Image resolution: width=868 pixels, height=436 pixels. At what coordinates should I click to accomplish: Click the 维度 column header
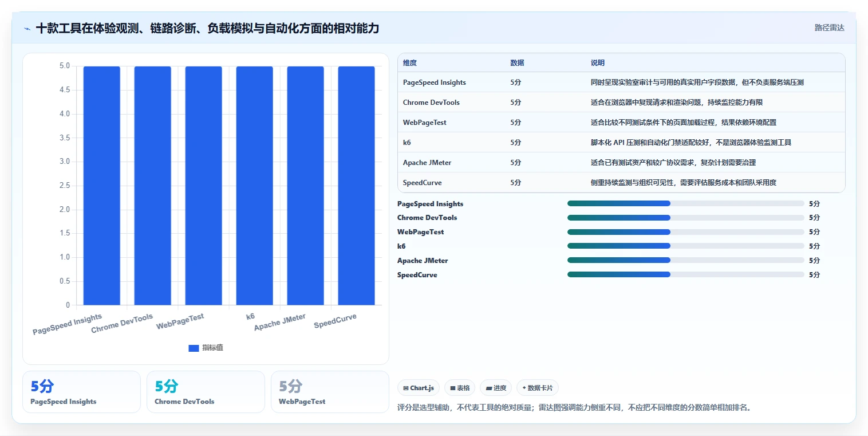click(x=410, y=63)
